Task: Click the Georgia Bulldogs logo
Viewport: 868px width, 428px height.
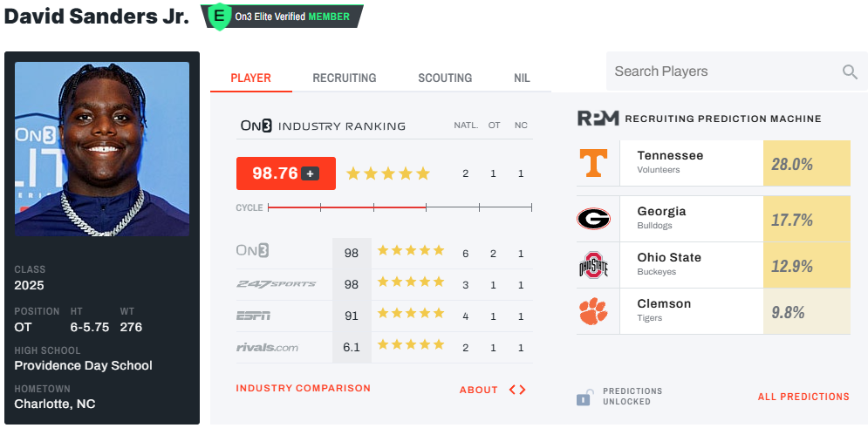Action: coord(594,219)
